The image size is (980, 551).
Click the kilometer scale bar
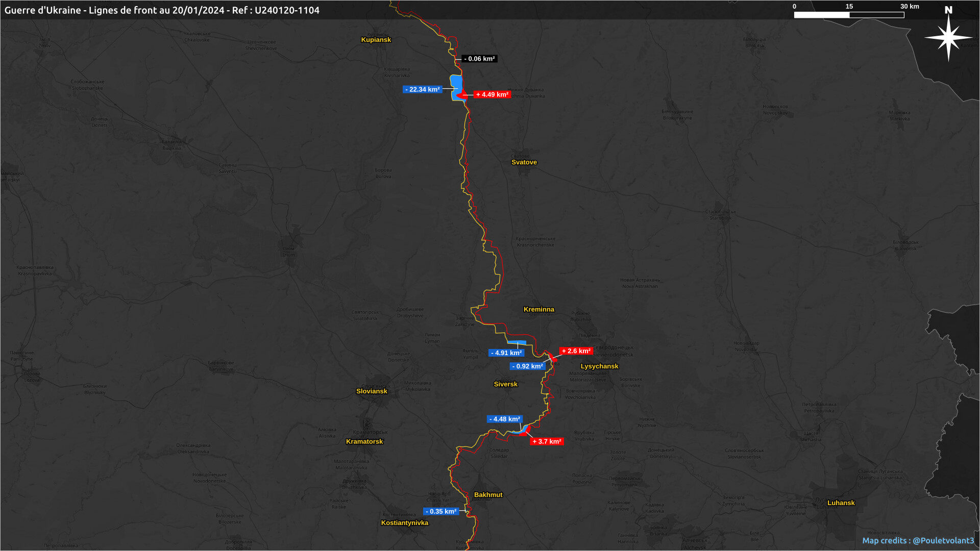coord(849,15)
